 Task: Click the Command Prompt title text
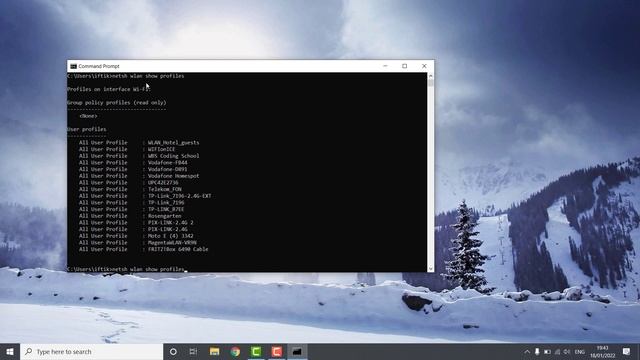click(99, 66)
